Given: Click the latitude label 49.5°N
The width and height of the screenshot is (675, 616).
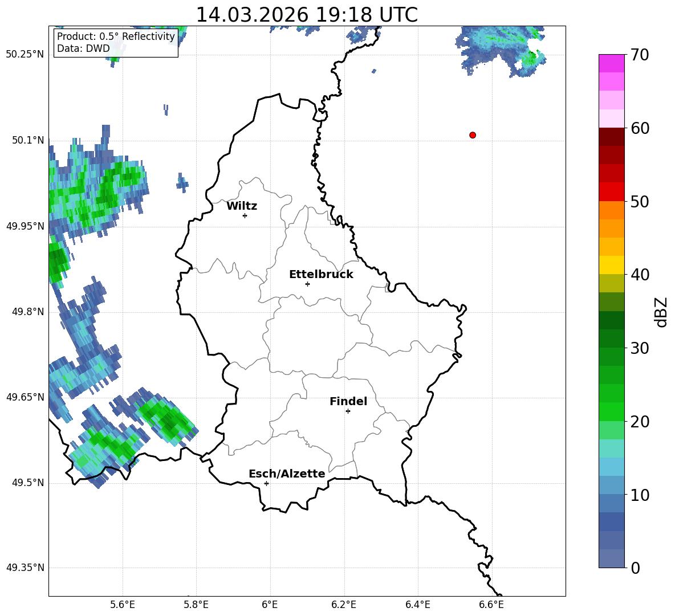Looking at the screenshot, I should [x=29, y=483].
